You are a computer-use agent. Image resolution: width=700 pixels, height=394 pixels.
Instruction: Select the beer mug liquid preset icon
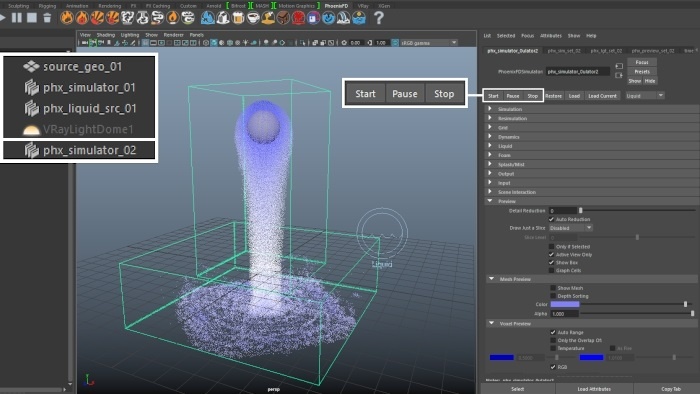tap(238, 18)
